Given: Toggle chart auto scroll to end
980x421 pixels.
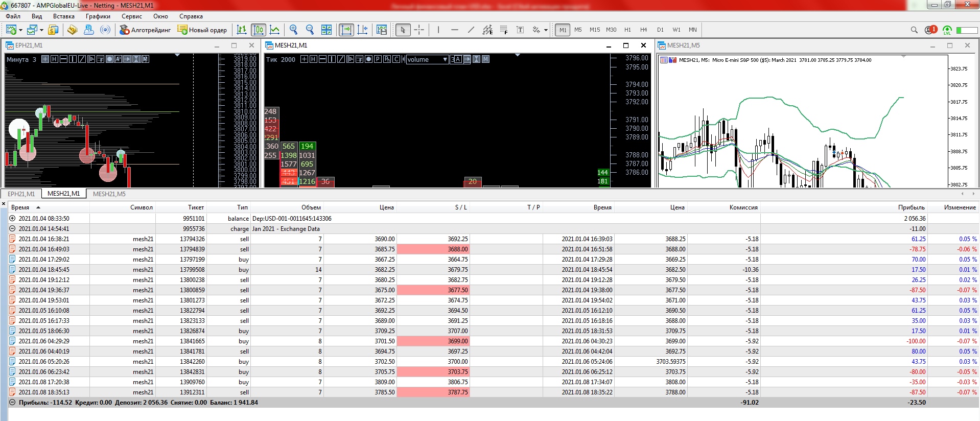Looking at the screenshot, I should (346, 30).
